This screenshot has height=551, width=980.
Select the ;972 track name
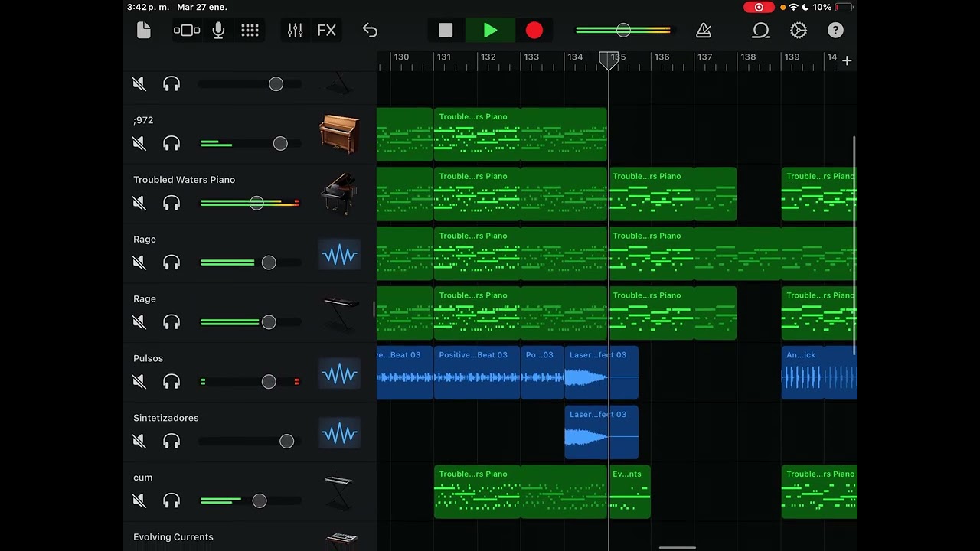pyautogui.click(x=143, y=120)
